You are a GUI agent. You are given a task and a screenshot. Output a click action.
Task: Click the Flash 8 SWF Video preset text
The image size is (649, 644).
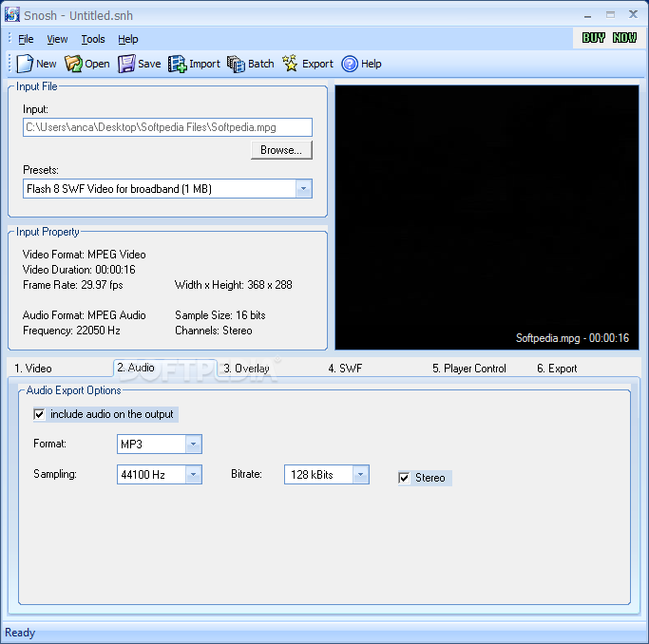(x=119, y=189)
